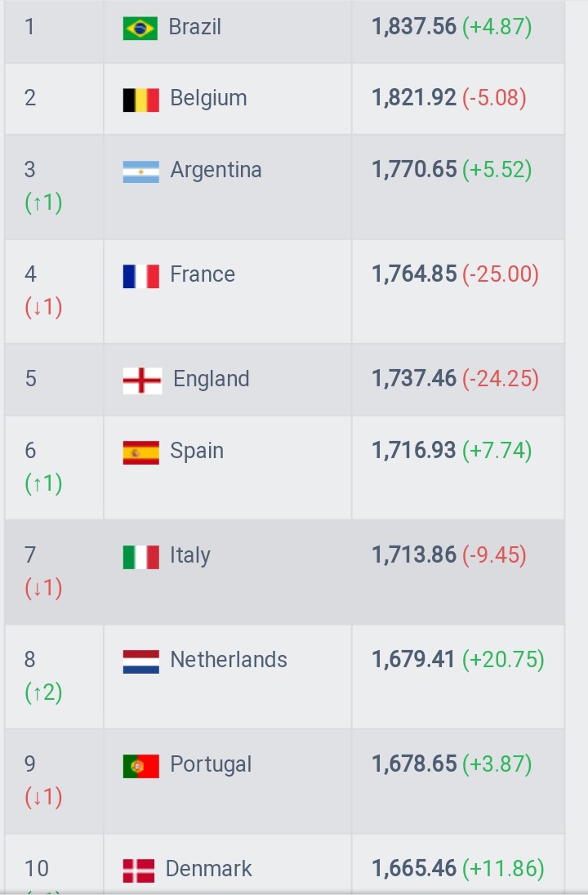Select the England country name
Image resolution: width=588 pixels, height=895 pixels.
point(212,379)
